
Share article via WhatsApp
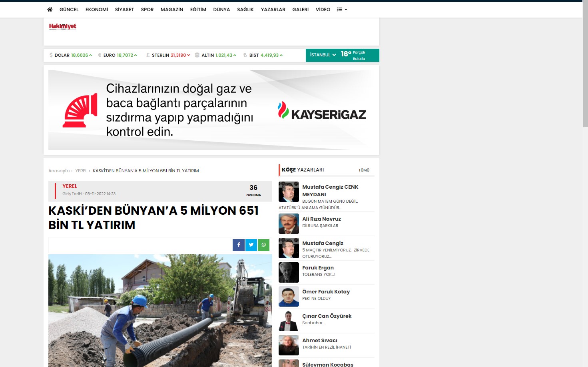tap(263, 245)
